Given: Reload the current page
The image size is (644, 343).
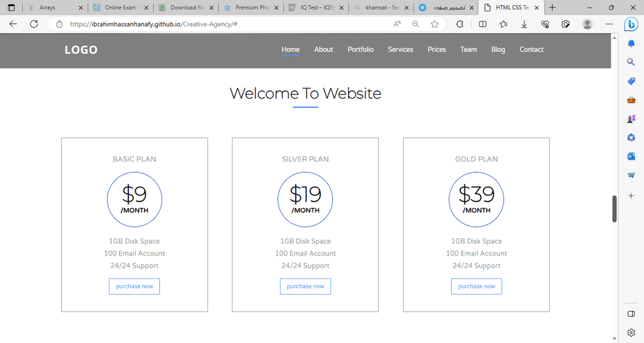Looking at the screenshot, I should point(34,24).
